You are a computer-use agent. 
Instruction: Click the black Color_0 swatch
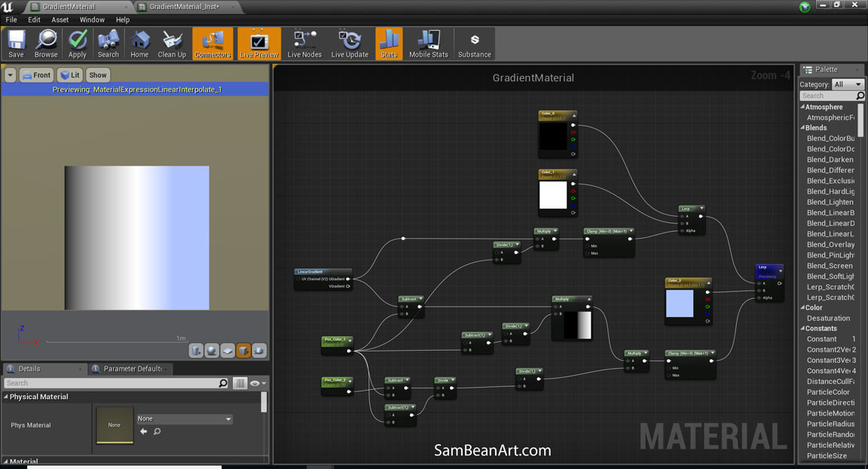pyautogui.click(x=553, y=136)
